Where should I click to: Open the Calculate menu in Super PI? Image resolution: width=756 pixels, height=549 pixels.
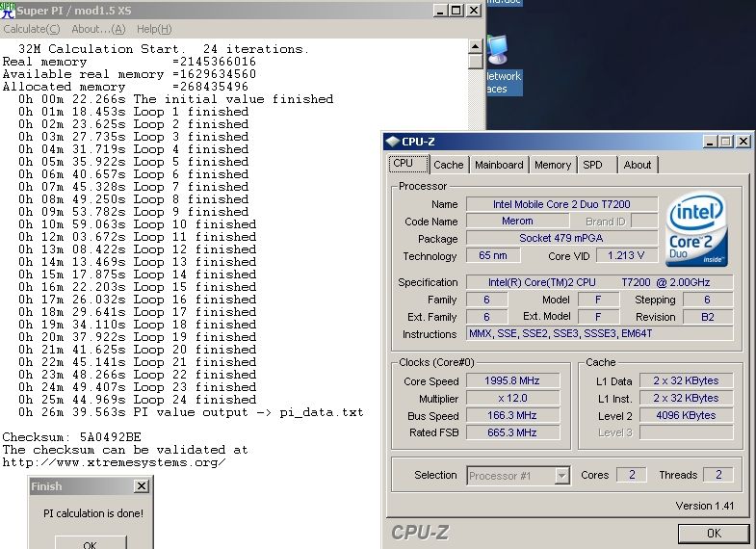point(32,29)
